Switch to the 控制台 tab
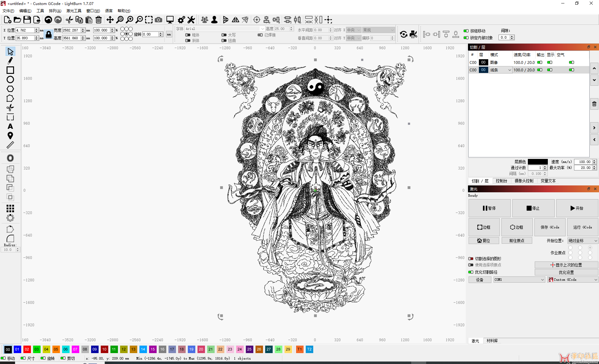Image resolution: width=599 pixels, height=364 pixels. [501, 181]
